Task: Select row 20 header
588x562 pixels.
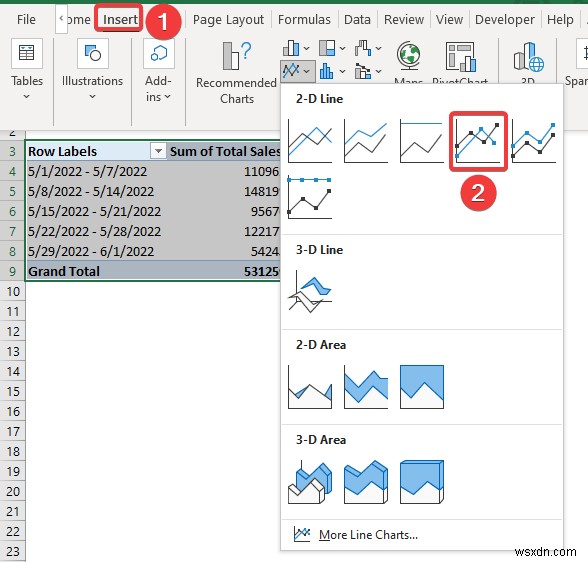Action: click(x=12, y=491)
